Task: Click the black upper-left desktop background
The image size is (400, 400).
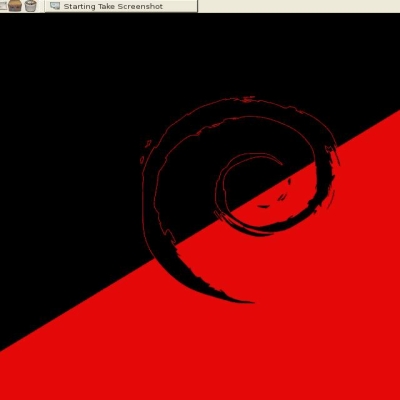Action: point(67,133)
